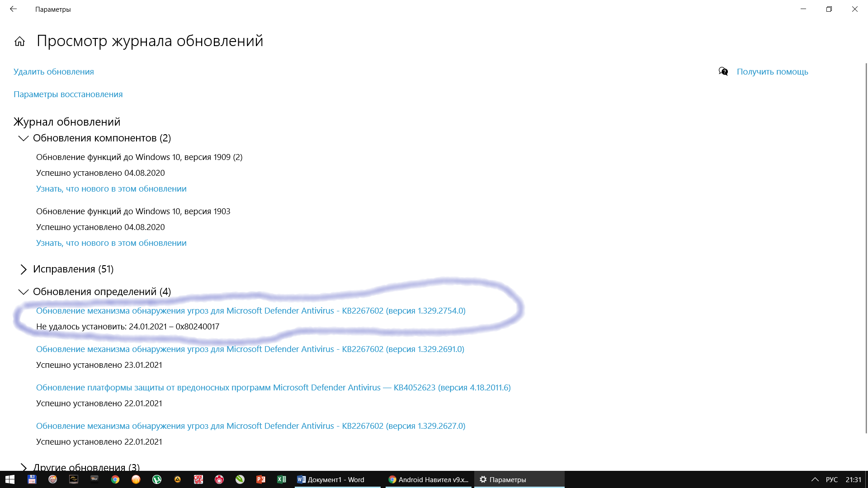The image size is (868, 488).
Task: Open Параметры восстановления link
Action: pyautogui.click(x=68, y=94)
